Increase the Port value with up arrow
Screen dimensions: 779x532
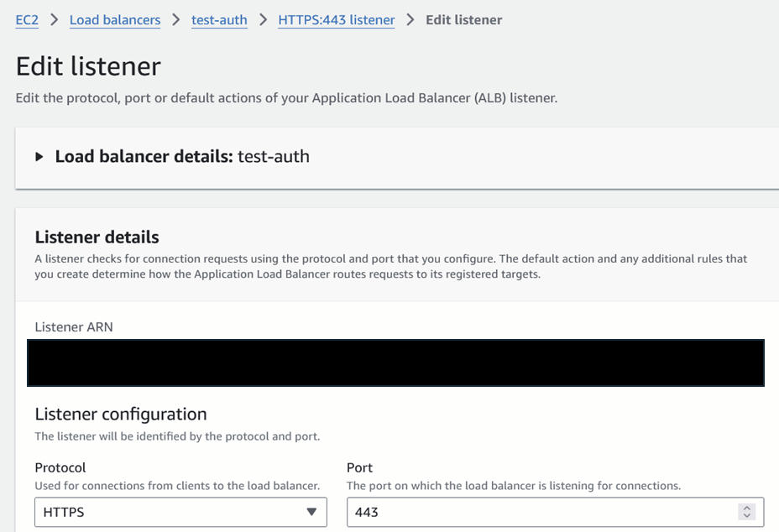click(746, 508)
